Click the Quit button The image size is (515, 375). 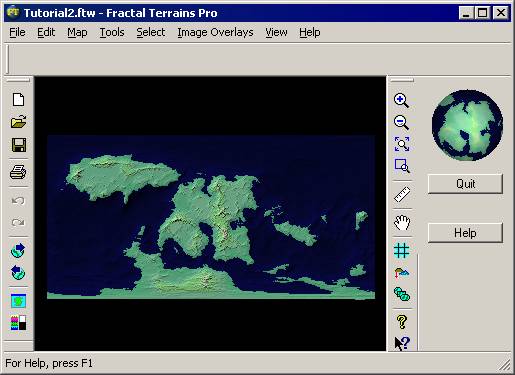point(465,184)
